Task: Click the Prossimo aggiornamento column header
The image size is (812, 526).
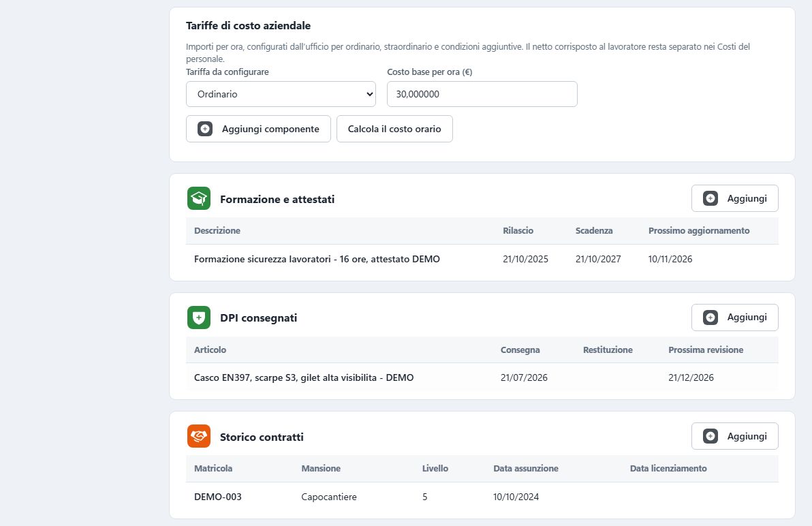Action: (699, 230)
